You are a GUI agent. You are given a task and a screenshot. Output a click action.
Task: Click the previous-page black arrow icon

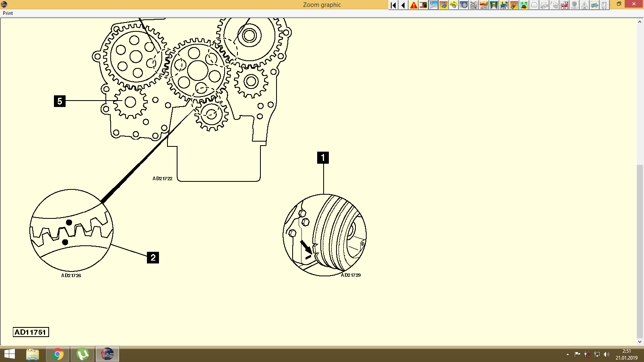pyautogui.click(x=403, y=5)
